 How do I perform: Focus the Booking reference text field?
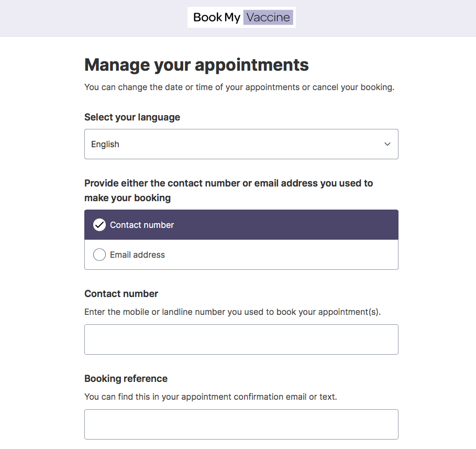(x=241, y=424)
